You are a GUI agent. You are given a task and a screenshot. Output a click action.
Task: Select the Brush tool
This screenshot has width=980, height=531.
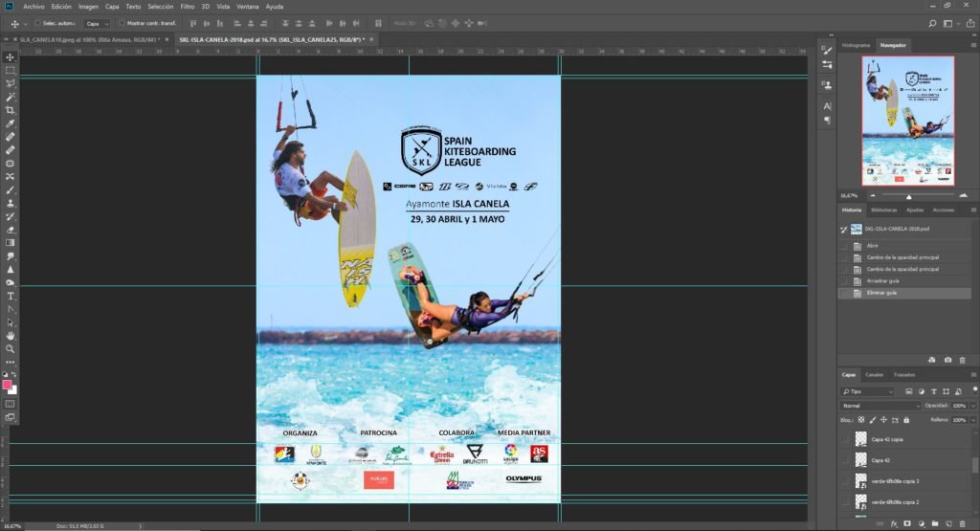(10, 189)
